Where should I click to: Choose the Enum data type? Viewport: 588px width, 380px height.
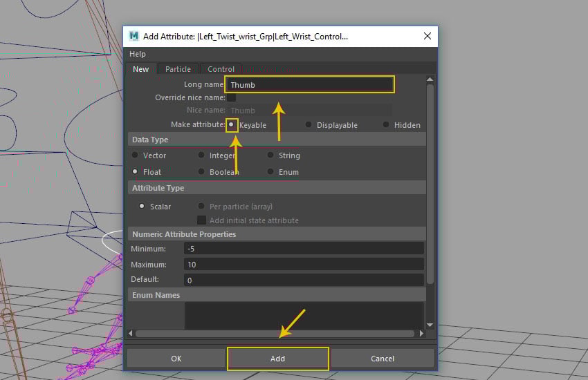coord(270,171)
